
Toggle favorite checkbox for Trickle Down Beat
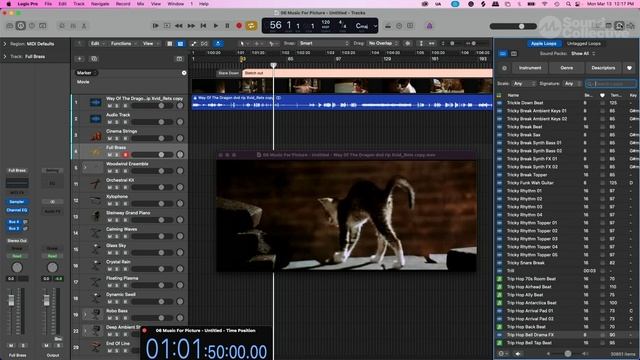[x=602, y=103]
